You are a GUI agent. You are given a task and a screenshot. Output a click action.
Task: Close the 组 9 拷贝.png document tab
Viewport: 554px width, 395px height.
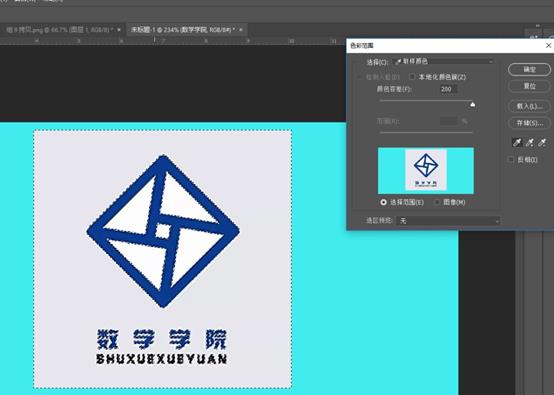pos(119,30)
